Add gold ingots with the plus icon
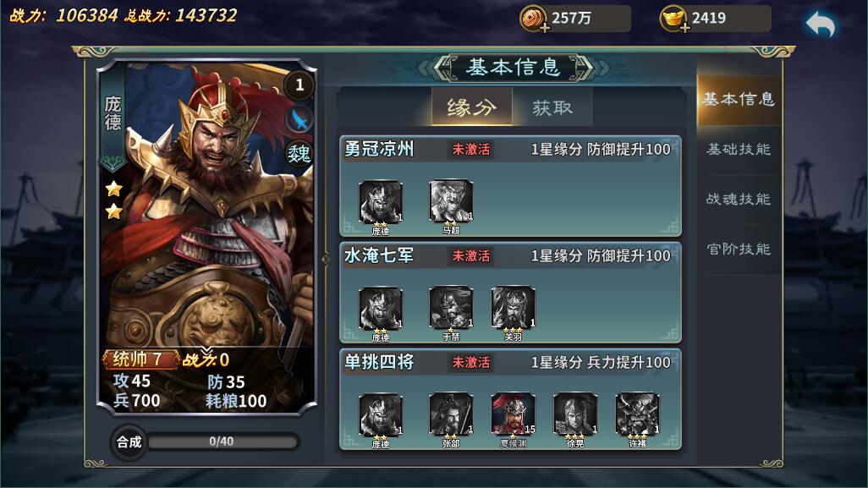The height and width of the screenshot is (488, 868). tap(684, 28)
